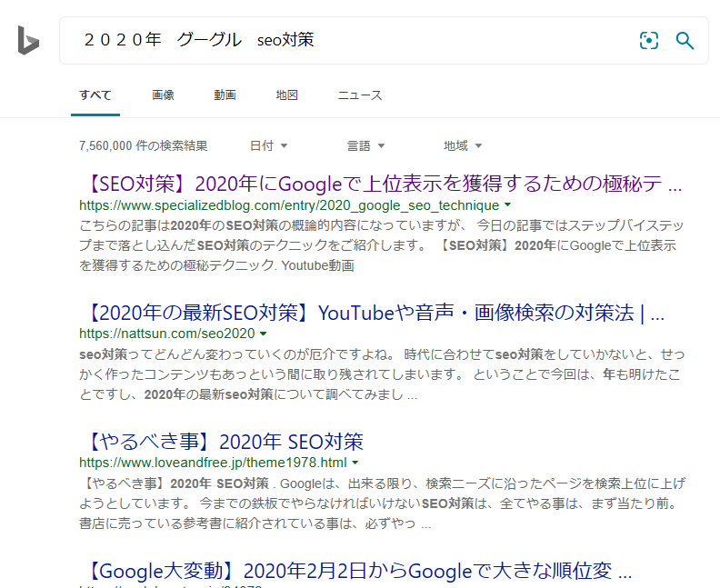Click the loveandfree.jp URL
This screenshot has width=720, height=588.
pyautogui.click(x=213, y=463)
